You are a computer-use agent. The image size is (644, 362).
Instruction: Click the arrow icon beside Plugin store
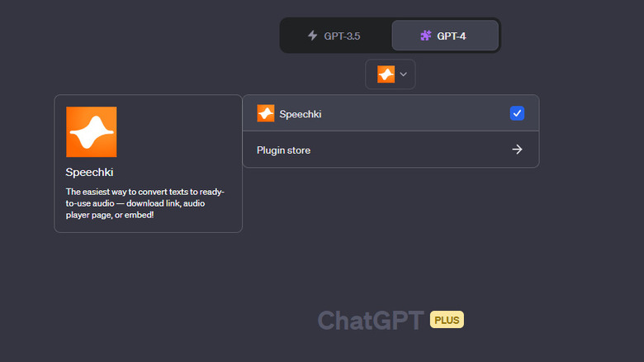tap(517, 150)
